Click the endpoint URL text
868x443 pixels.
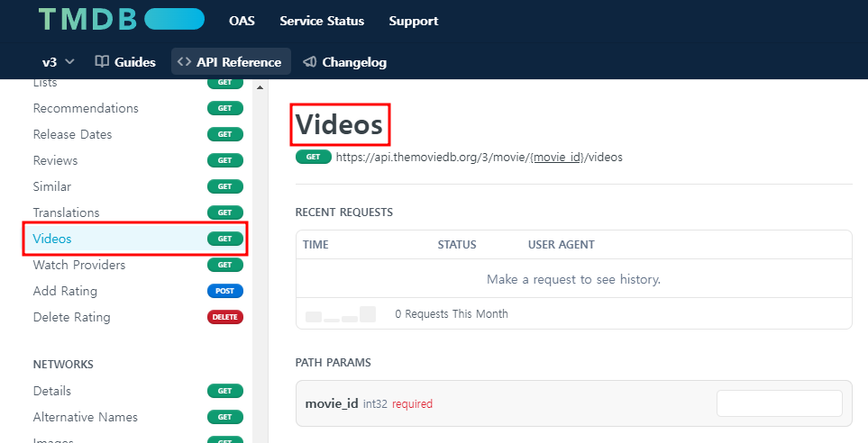479,157
